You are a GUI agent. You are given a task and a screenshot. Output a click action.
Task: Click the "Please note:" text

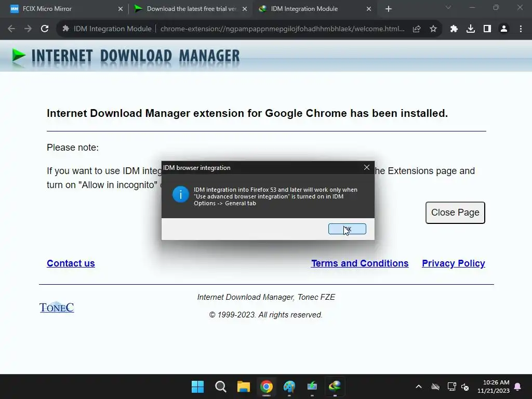pos(73,148)
